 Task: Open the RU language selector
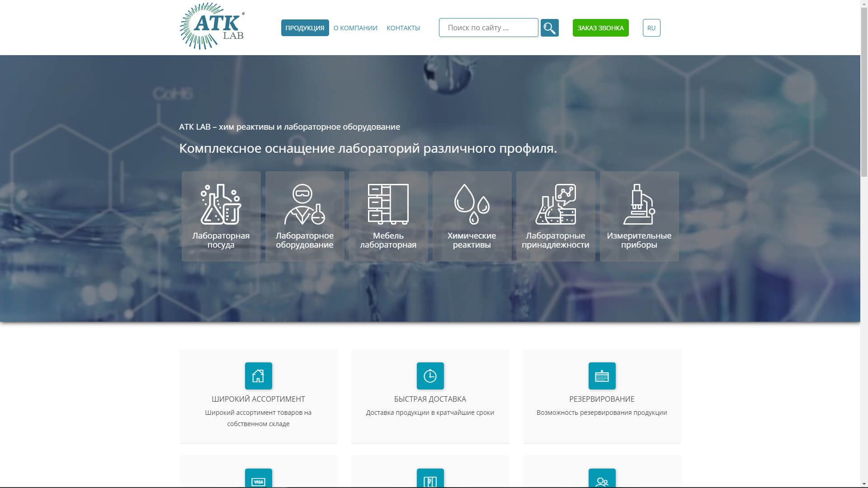pyautogui.click(x=651, y=28)
